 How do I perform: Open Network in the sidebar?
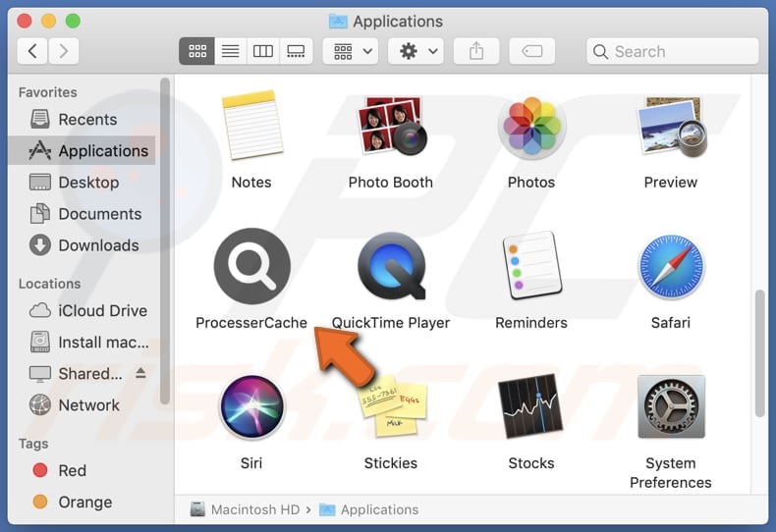coord(82,405)
